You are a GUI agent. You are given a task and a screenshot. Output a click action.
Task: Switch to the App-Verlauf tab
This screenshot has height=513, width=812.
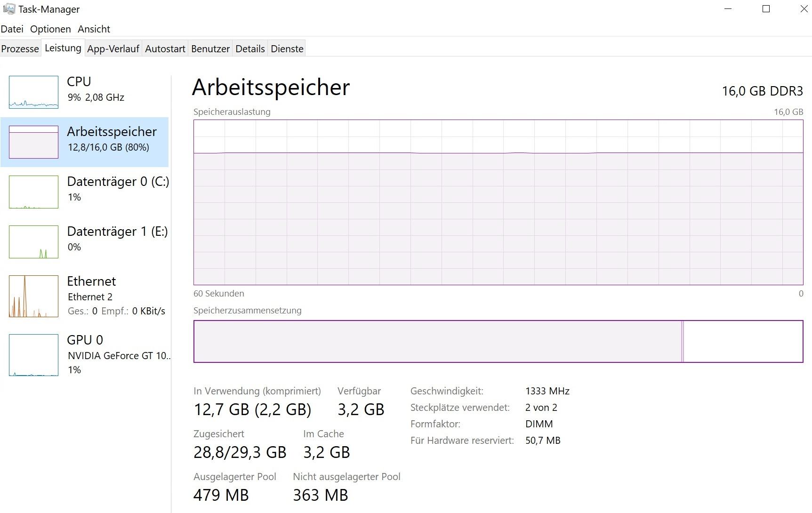point(113,49)
